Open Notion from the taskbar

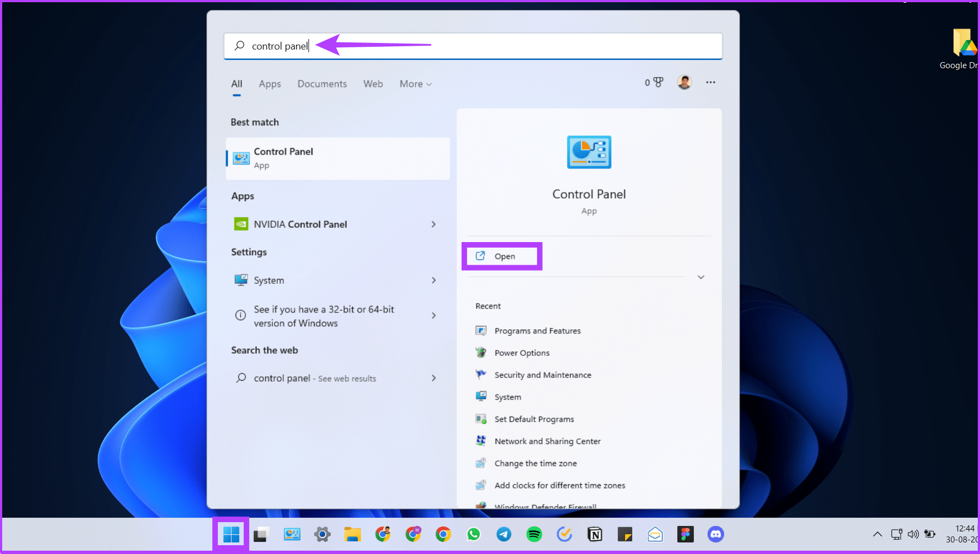click(594, 534)
